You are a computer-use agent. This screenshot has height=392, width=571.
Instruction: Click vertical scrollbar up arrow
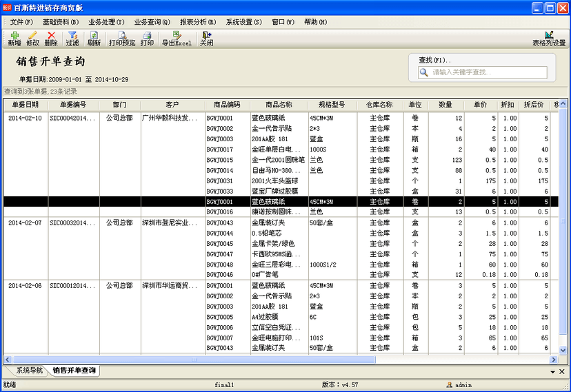click(563, 103)
